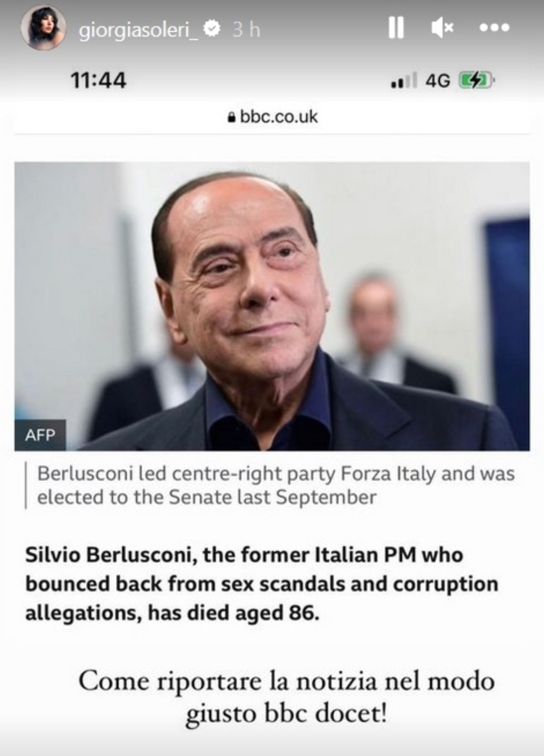Select the Forza Italy photo caption text
Viewport: 544px width, 756px height.
pos(276,485)
